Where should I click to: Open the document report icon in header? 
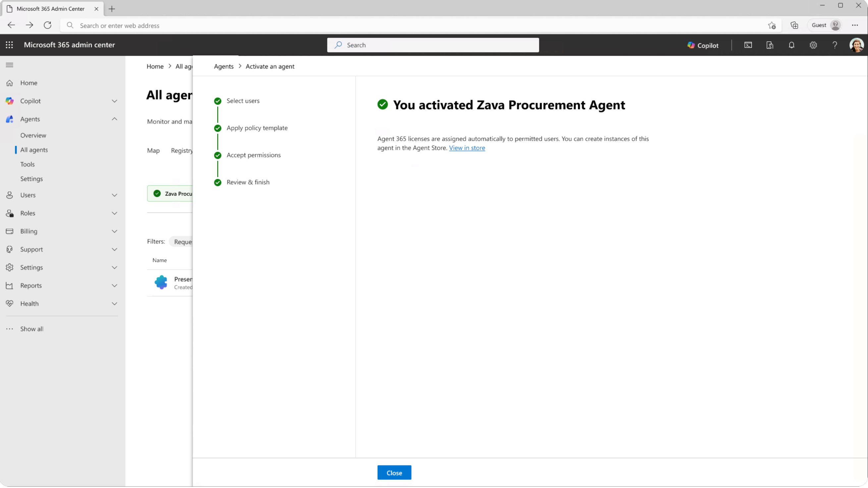pos(770,45)
